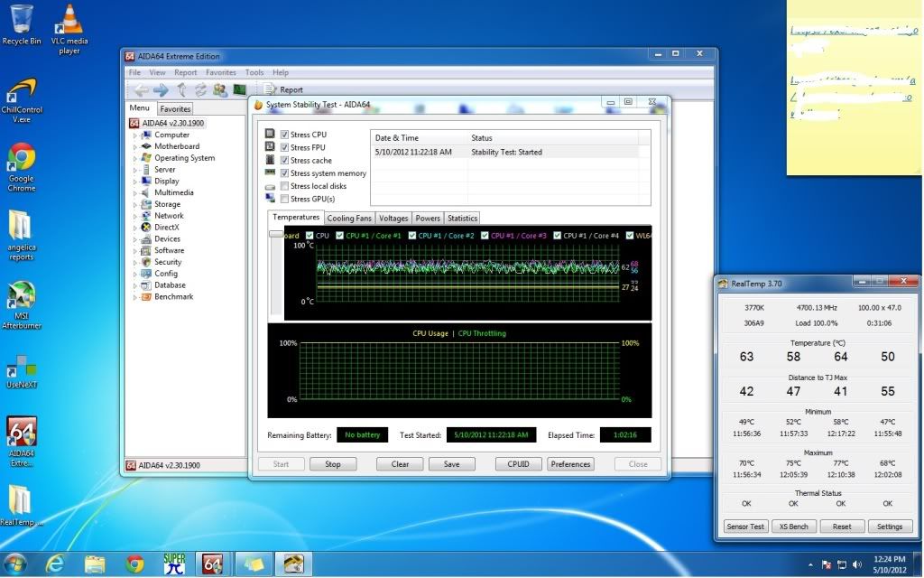
Task: Select Operating System in the tree
Action: click(184, 158)
